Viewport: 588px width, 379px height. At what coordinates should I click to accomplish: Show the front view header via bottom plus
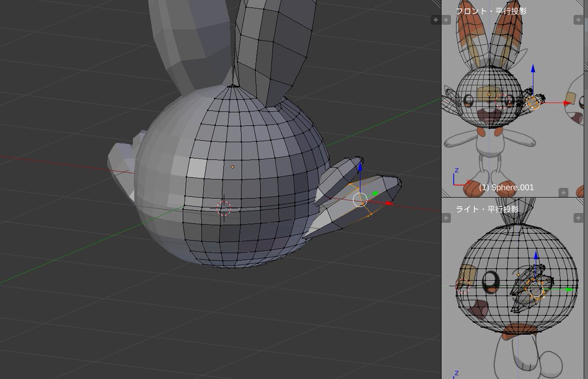(x=563, y=192)
